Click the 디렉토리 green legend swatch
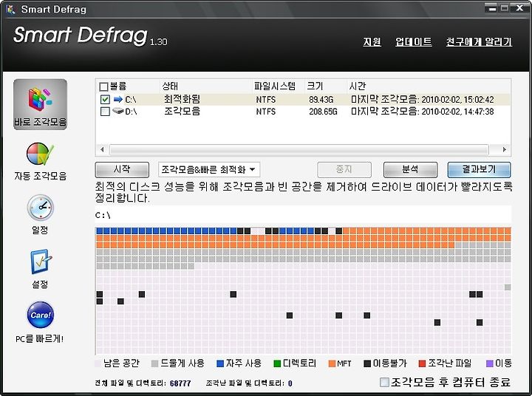 pyautogui.click(x=277, y=363)
